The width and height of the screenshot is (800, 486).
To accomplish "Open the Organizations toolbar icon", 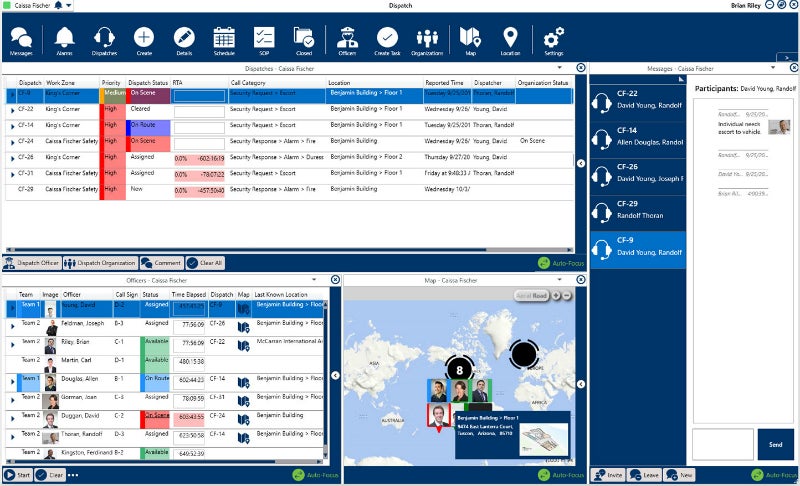I will coord(427,40).
